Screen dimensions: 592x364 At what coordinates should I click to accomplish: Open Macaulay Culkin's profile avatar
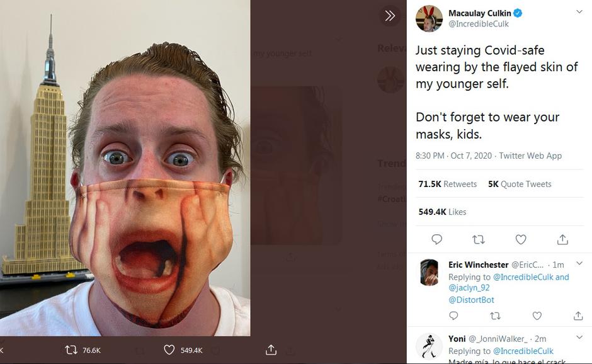click(429, 18)
